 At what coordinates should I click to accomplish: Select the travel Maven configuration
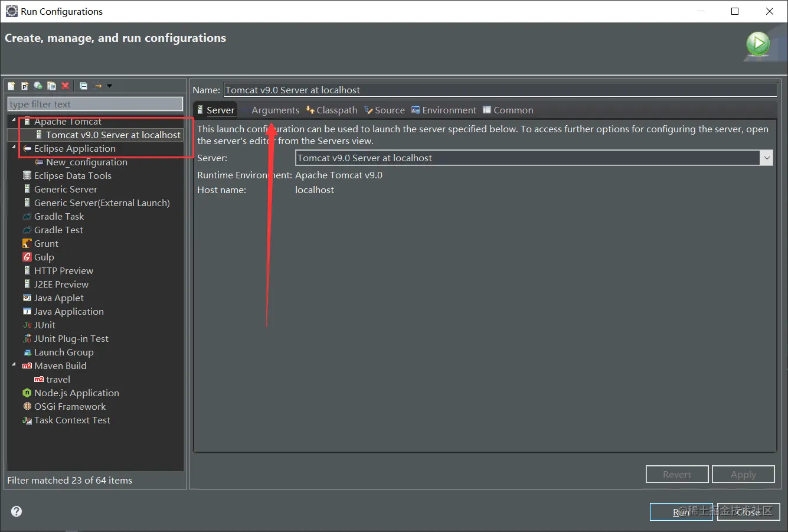pos(58,379)
